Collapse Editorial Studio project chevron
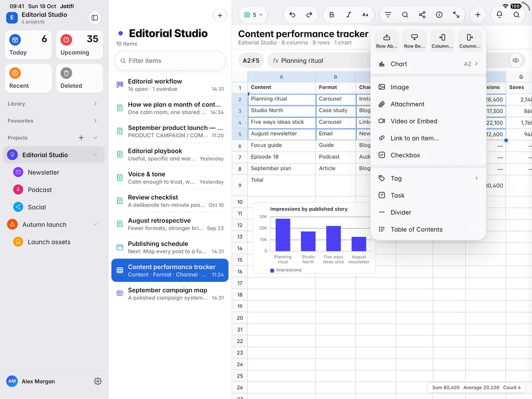This screenshot has height=399, width=532. coord(95,155)
